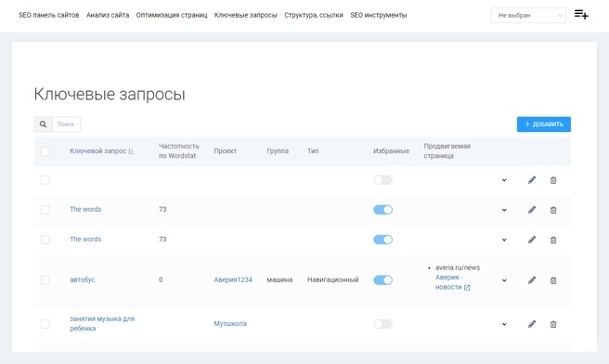The height and width of the screenshot is (364, 609).
Task: Tick the checkbox of the empty first row
Action: [45, 180]
